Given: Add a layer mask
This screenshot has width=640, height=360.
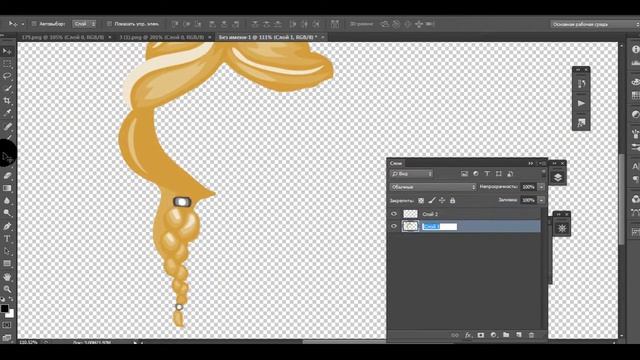Looking at the screenshot, I should tap(481, 335).
